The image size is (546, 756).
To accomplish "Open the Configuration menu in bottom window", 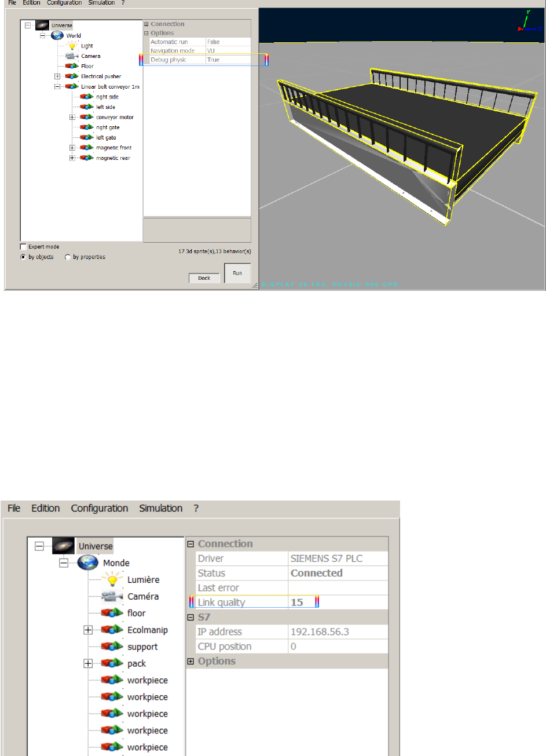I will (x=100, y=508).
